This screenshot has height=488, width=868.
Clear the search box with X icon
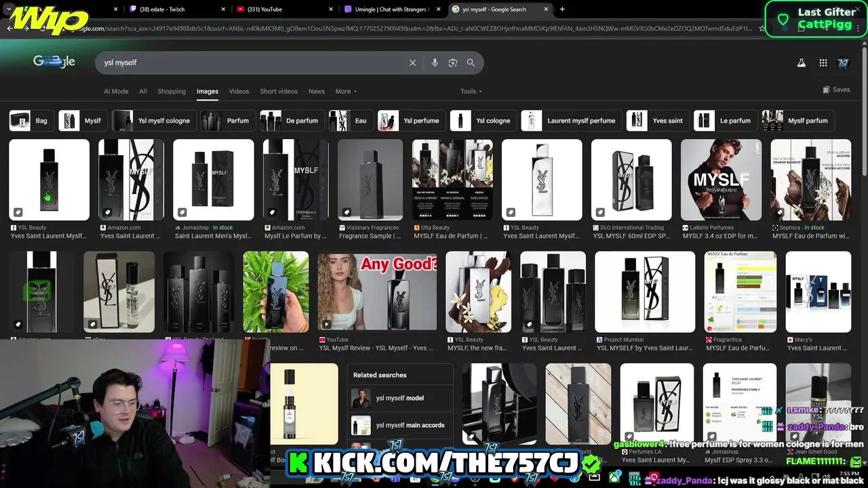(x=412, y=62)
